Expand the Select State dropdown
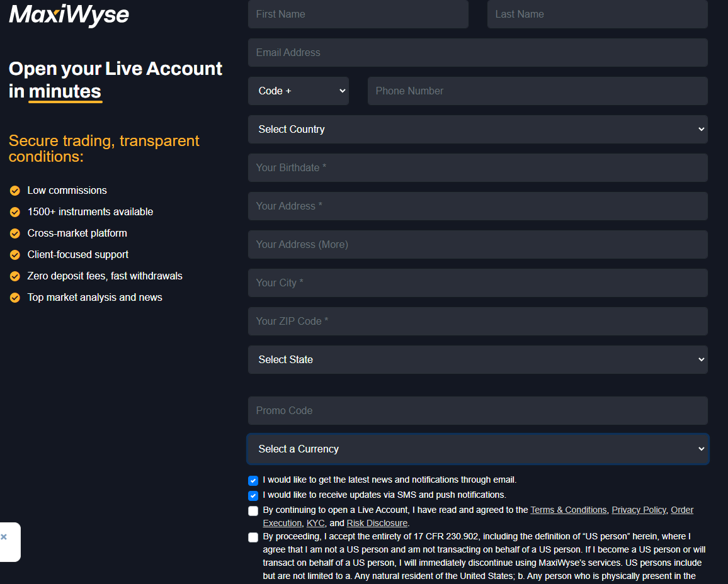The image size is (728, 584). 478,359
